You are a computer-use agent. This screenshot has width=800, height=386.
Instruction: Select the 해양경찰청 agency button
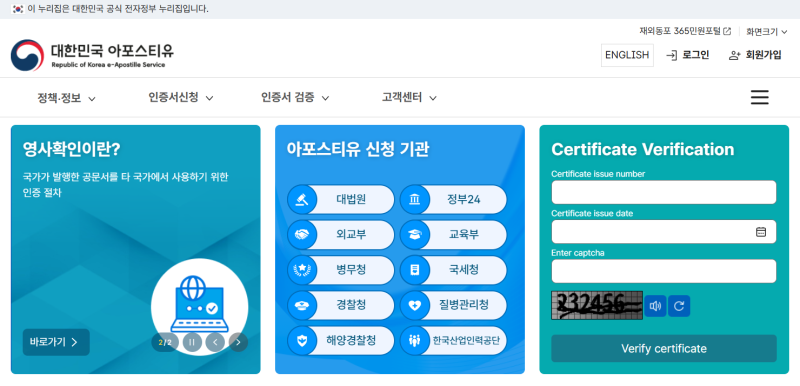tap(341, 341)
